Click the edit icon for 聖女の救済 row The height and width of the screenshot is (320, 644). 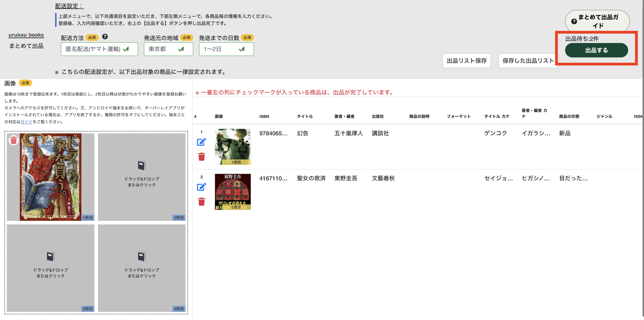click(x=201, y=187)
